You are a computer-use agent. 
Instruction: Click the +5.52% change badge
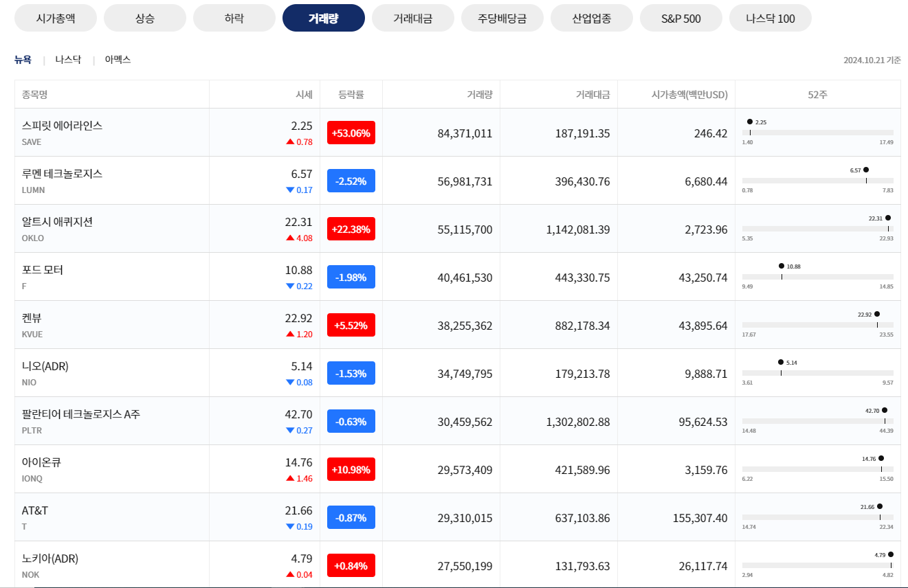pyautogui.click(x=351, y=325)
